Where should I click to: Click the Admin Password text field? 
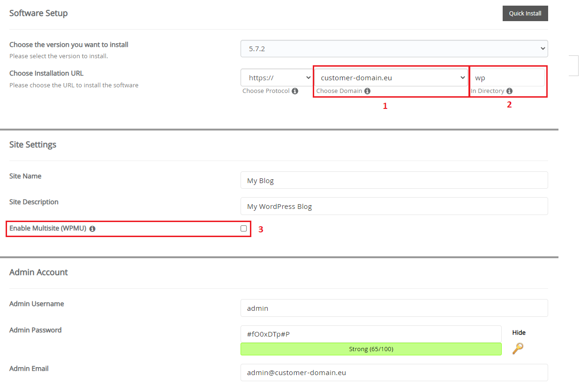370,334
